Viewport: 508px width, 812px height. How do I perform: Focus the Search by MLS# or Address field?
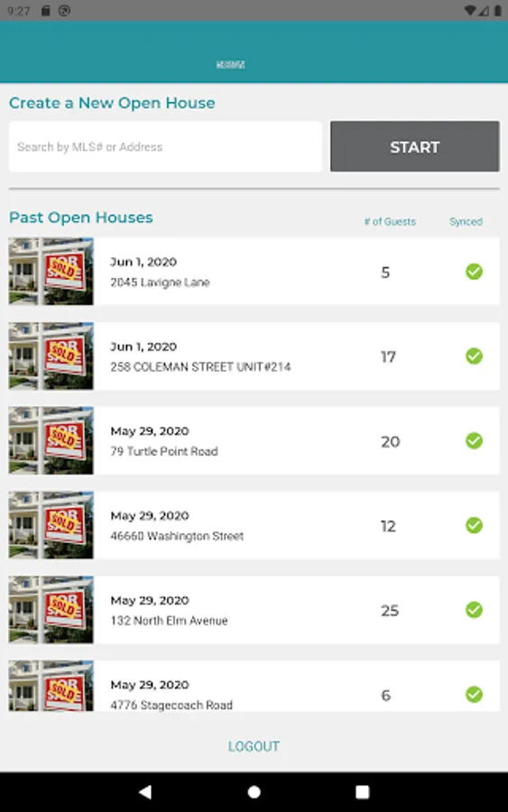pyautogui.click(x=165, y=146)
